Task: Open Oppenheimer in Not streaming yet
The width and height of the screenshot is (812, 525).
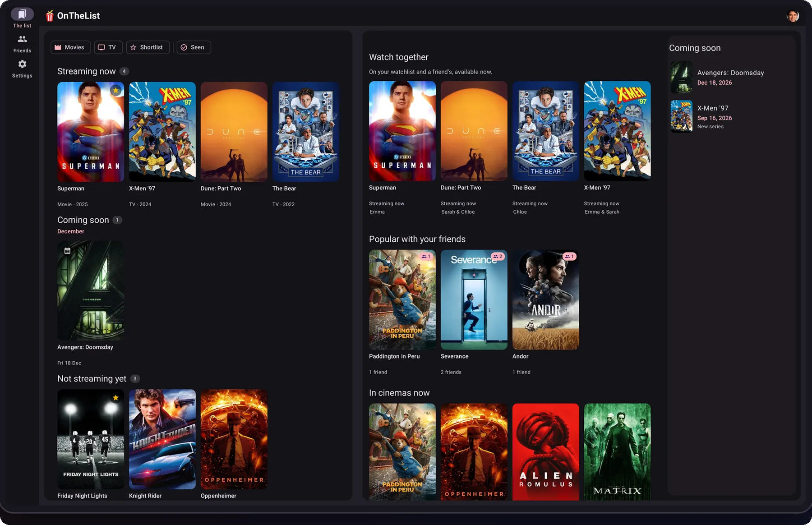Action: (x=234, y=439)
